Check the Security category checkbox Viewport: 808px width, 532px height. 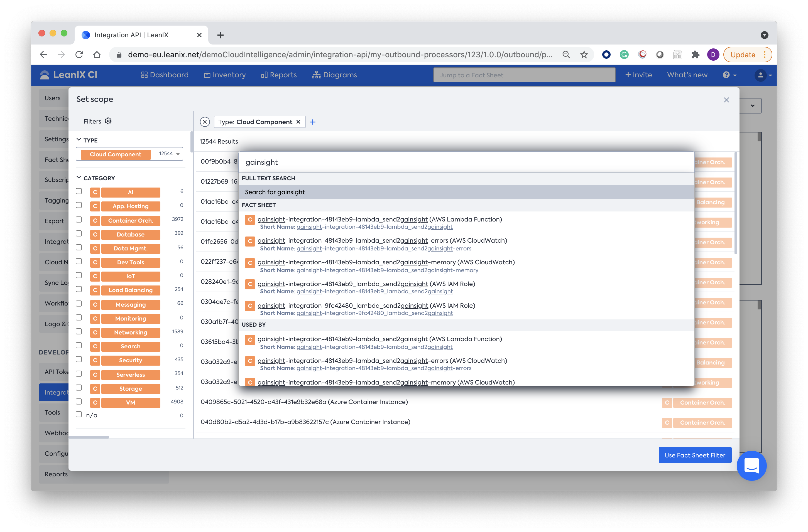tap(79, 359)
